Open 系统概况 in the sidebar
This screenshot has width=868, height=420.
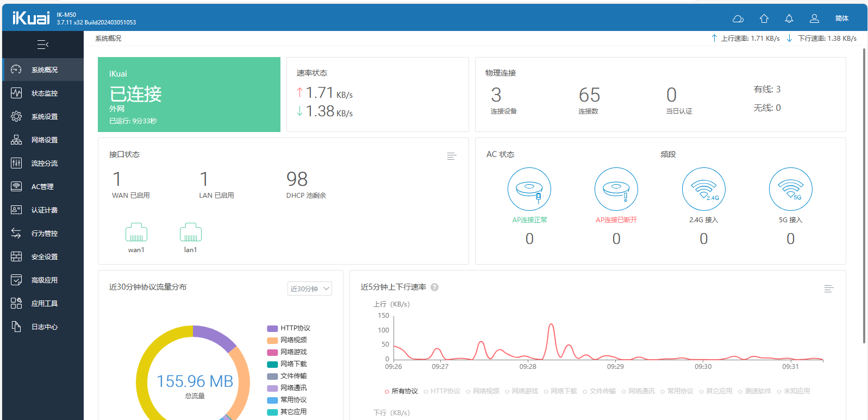(43, 70)
